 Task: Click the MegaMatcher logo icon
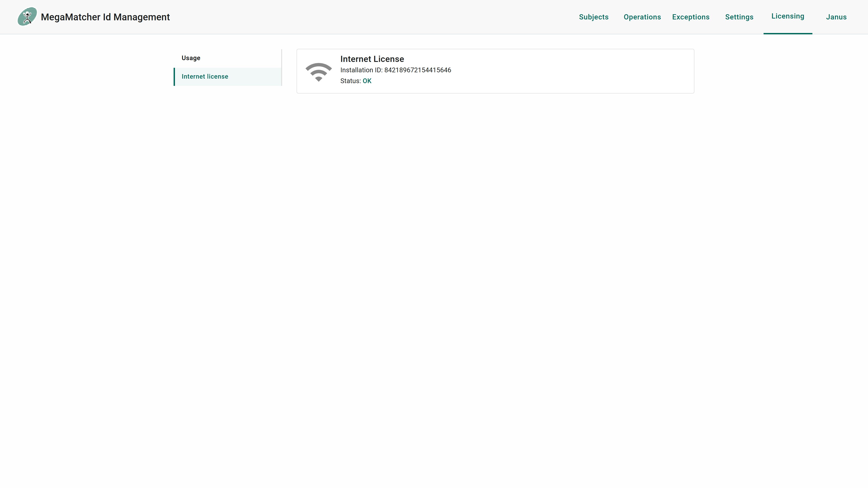click(27, 16)
